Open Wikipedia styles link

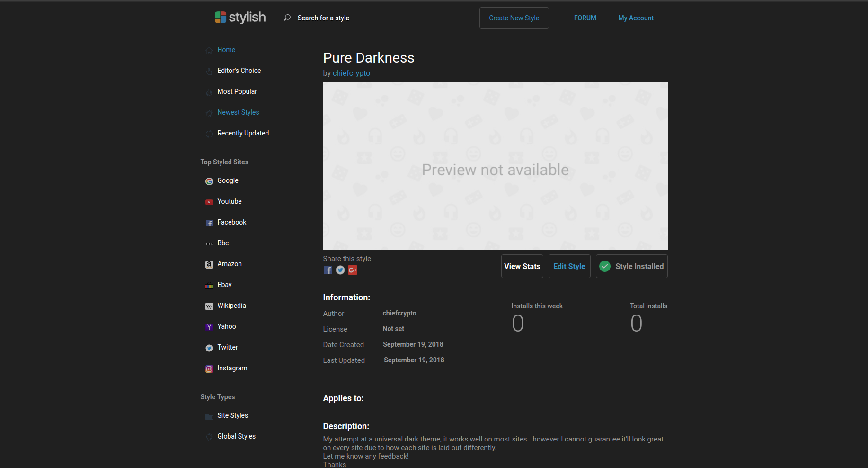point(231,306)
